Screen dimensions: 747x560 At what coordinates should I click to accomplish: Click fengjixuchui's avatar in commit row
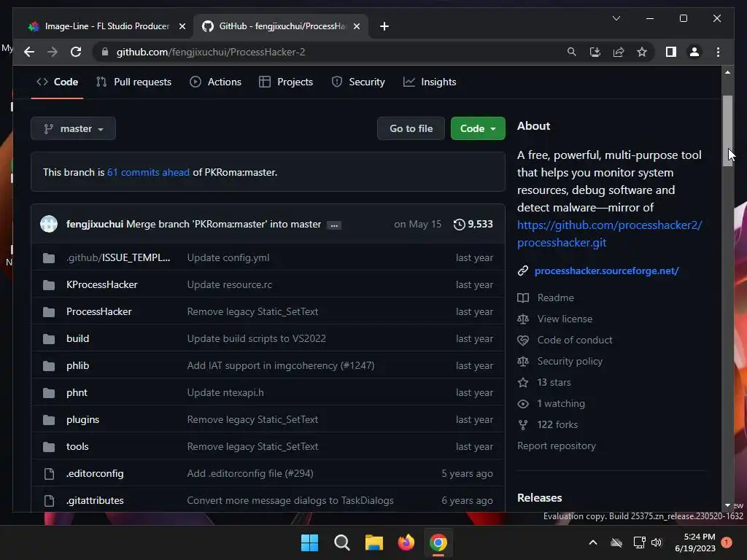(x=49, y=224)
